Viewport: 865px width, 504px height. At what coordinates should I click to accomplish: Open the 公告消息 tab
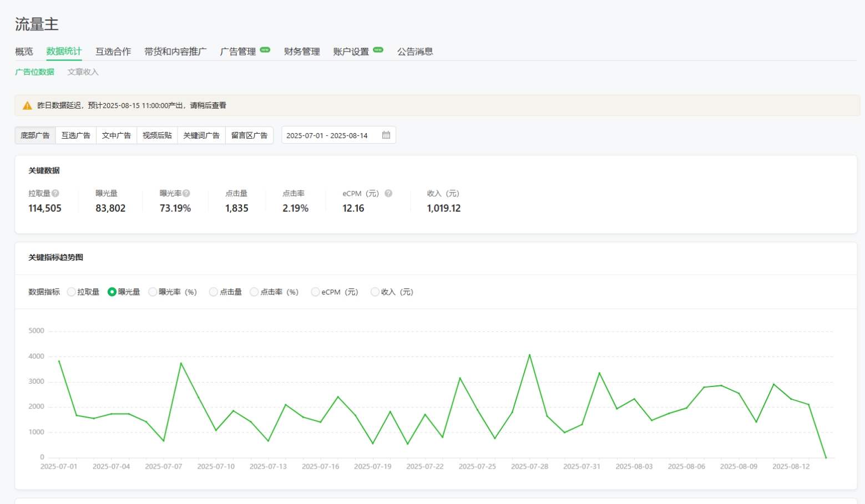415,52
